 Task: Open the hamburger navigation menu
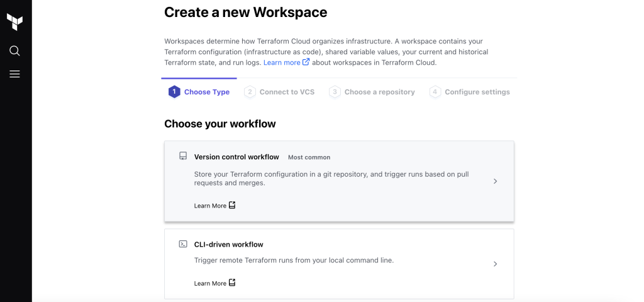(x=14, y=74)
